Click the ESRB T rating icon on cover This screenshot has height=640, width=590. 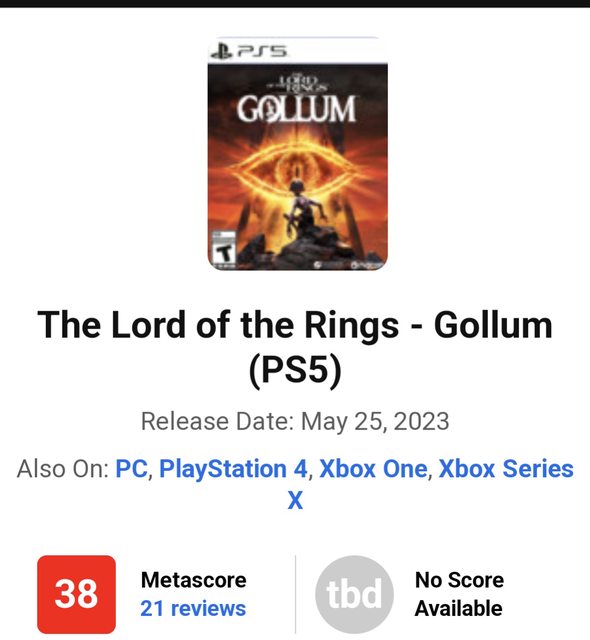tap(224, 250)
